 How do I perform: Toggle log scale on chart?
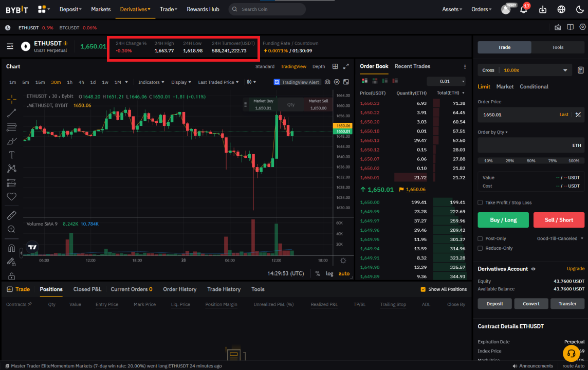tap(329, 274)
